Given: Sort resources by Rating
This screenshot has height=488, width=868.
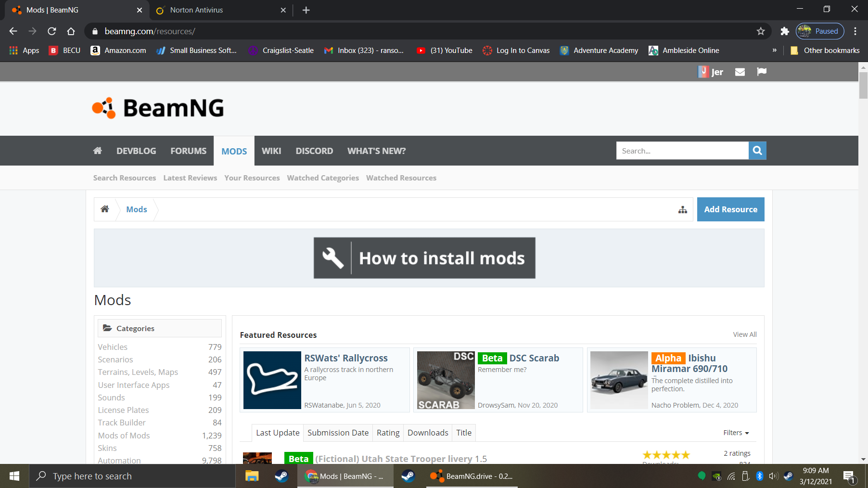Looking at the screenshot, I should pyautogui.click(x=388, y=433).
